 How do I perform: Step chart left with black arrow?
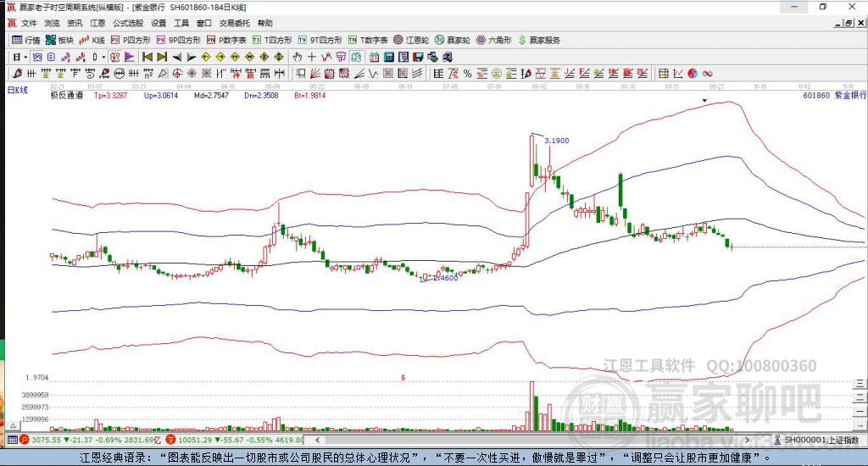click(x=176, y=57)
